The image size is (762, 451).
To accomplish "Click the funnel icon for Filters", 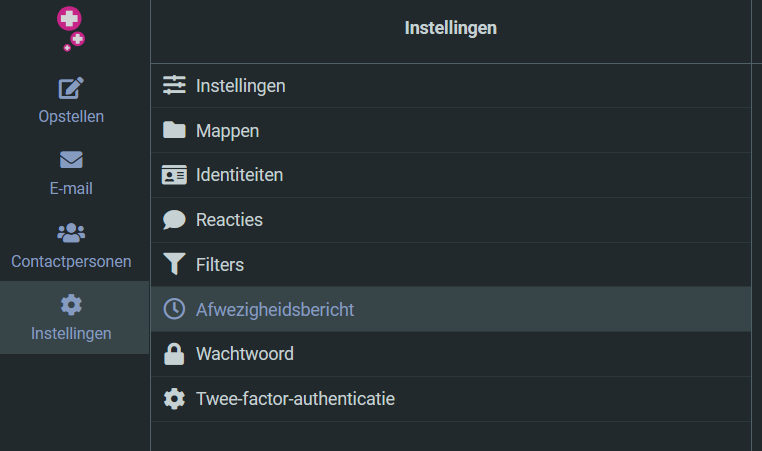I will [x=174, y=265].
